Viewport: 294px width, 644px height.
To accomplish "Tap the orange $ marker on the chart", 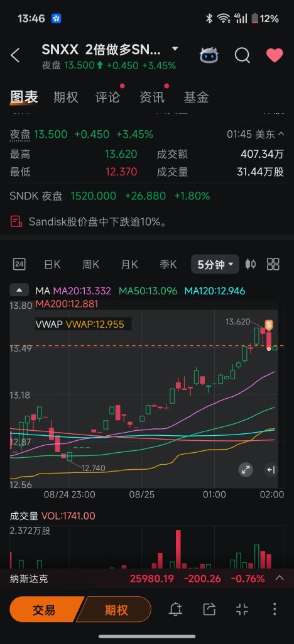I will click(269, 325).
